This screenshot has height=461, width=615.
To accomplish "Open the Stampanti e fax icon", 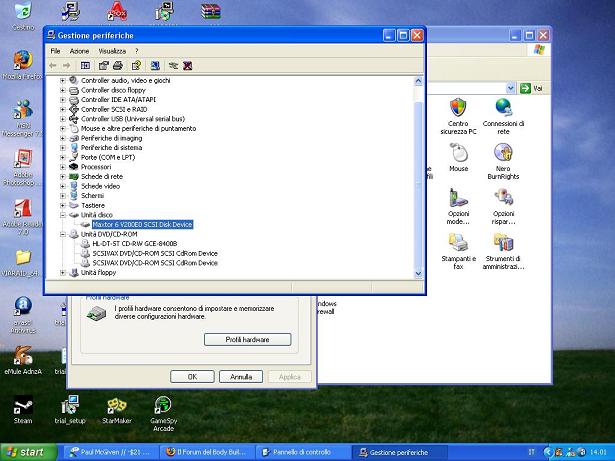I will tap(458, 252).
